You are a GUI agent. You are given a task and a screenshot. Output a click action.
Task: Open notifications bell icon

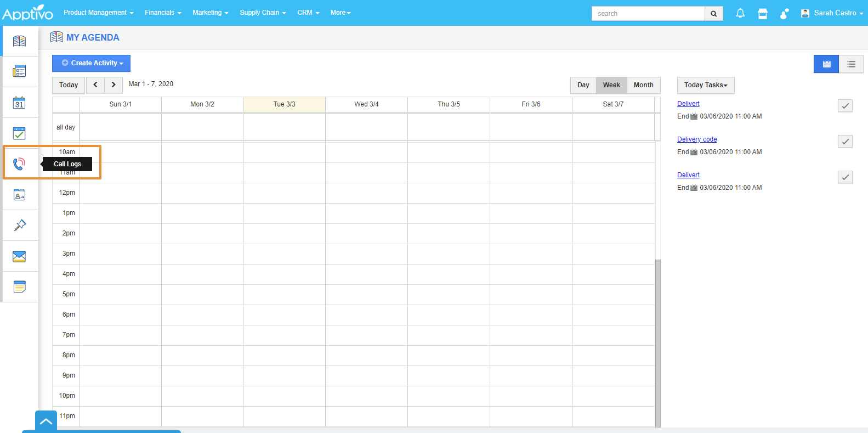[740, 13]
